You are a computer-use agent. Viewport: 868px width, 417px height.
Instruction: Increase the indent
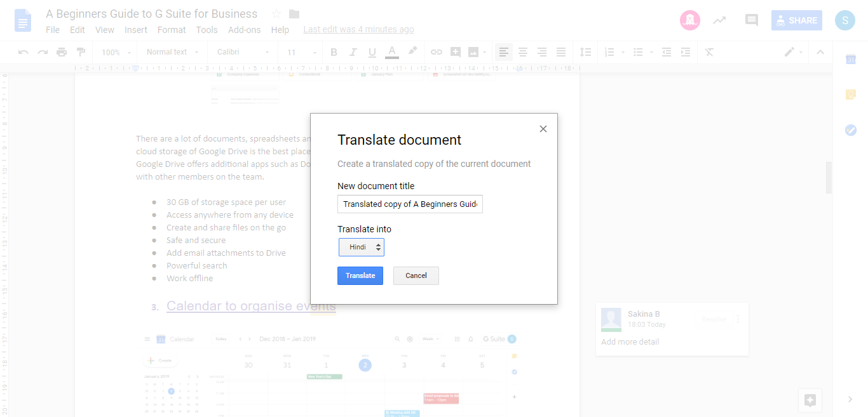[686, 52]
